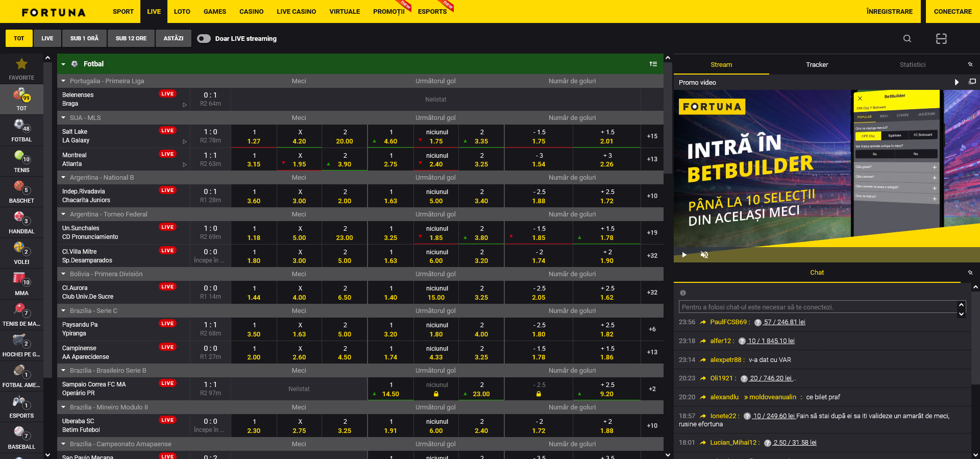Switch to Statistici tab
Viewport: 980px width, 459px height.
[913, 64]
